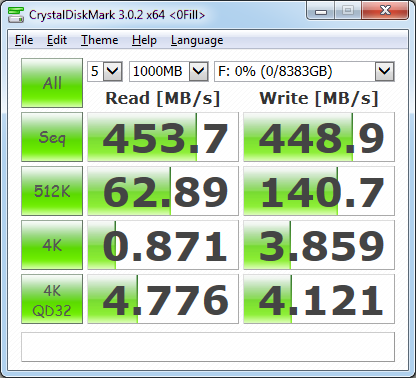Open the Edit menu
416x378 pixels.
(57, 40)
